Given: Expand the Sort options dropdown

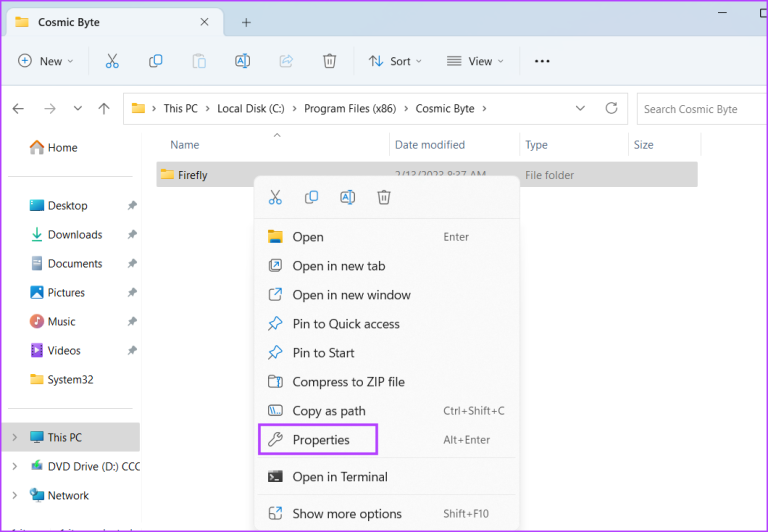Looking at the screenshot, I should click(x=395, y=61).
